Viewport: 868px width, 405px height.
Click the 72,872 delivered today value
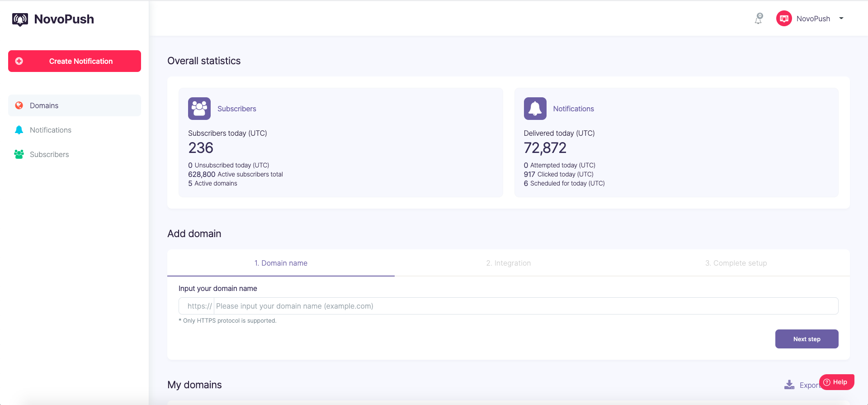[x=545, y=148]
